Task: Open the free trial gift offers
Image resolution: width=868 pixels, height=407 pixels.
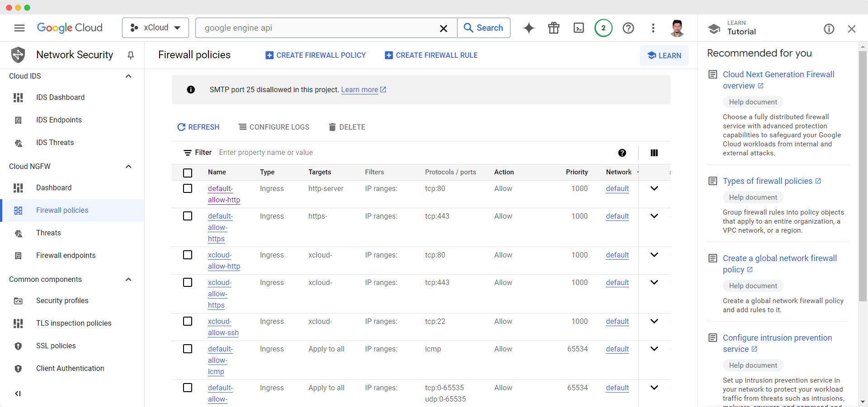Action: (x=553, y=28)
